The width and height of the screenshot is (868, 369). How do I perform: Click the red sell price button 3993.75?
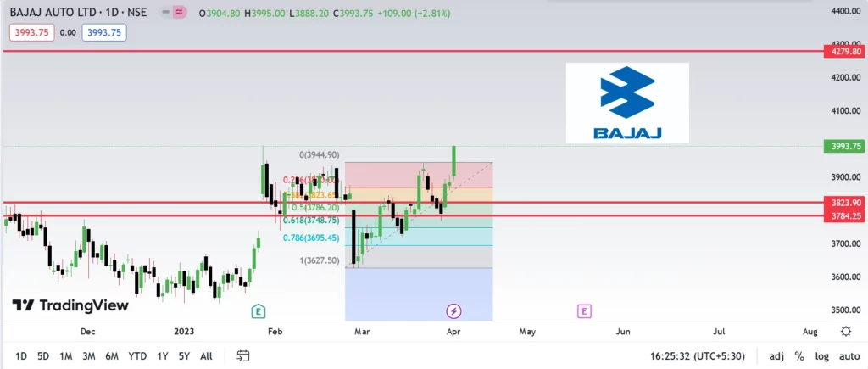click(x=31, y=33)
